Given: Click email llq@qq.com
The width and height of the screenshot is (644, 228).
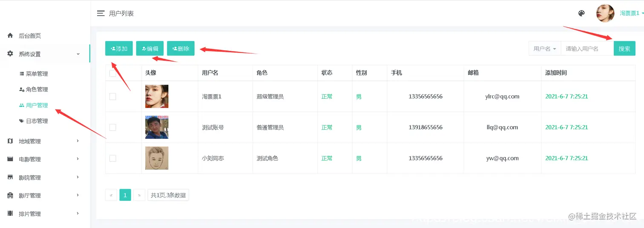Looking at the screenshot, I should pyautogui.click(x=502, y=127).
